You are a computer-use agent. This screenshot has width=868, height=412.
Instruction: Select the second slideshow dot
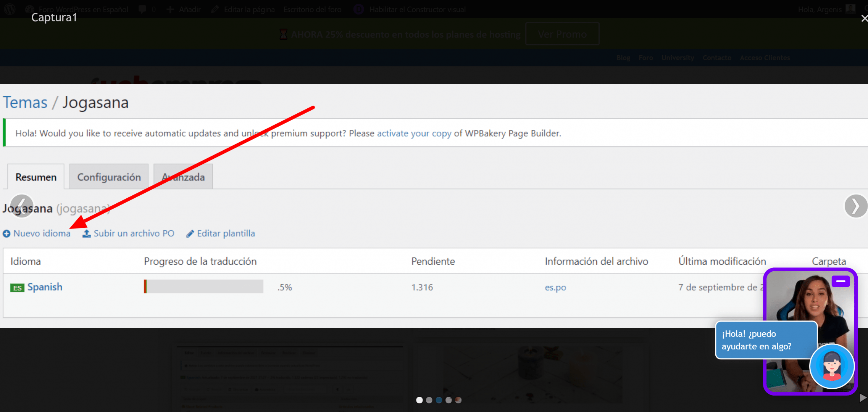coord(429,400)
